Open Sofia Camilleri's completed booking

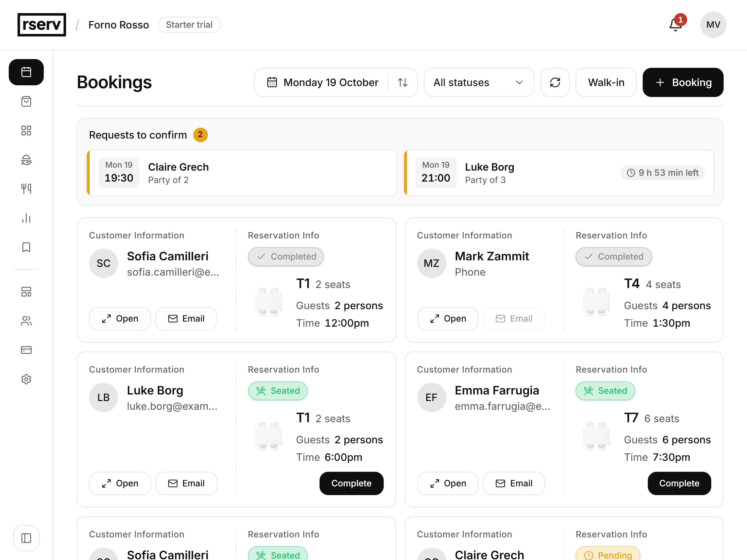click(x=120, y=319)
